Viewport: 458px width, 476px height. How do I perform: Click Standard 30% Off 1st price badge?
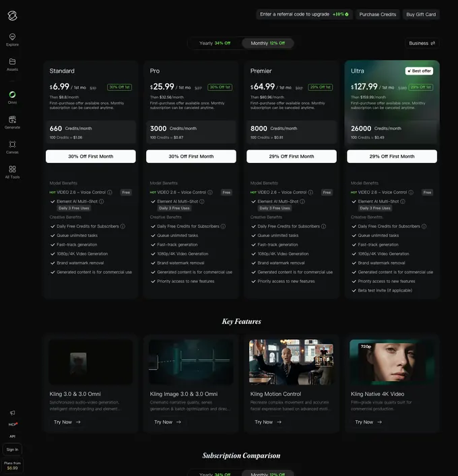[119, 87]
